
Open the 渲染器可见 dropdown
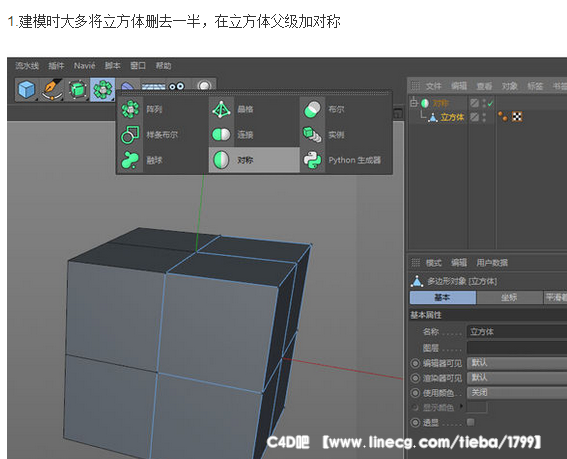click(517, 378)
